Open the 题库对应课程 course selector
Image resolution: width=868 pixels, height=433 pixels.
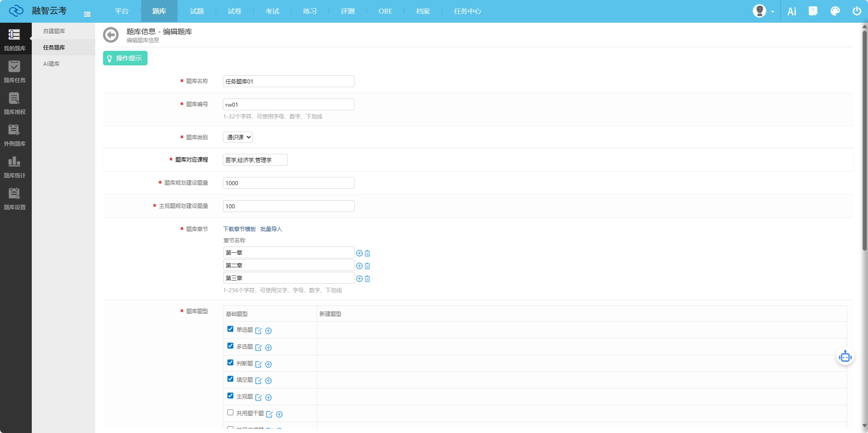pyautogui.click(x=255, y=160)
